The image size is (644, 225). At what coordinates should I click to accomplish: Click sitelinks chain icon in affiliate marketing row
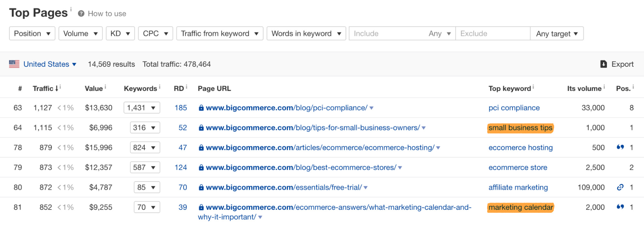click(x=620, y=187)
